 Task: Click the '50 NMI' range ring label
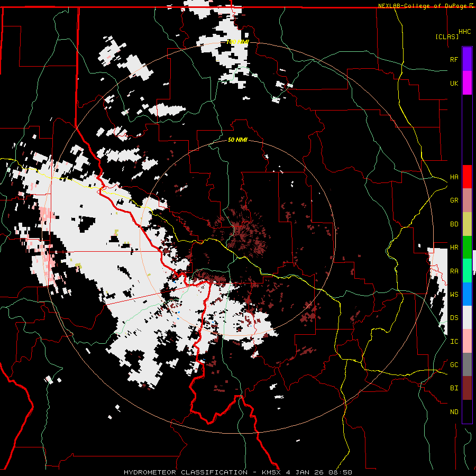[237, 140]
